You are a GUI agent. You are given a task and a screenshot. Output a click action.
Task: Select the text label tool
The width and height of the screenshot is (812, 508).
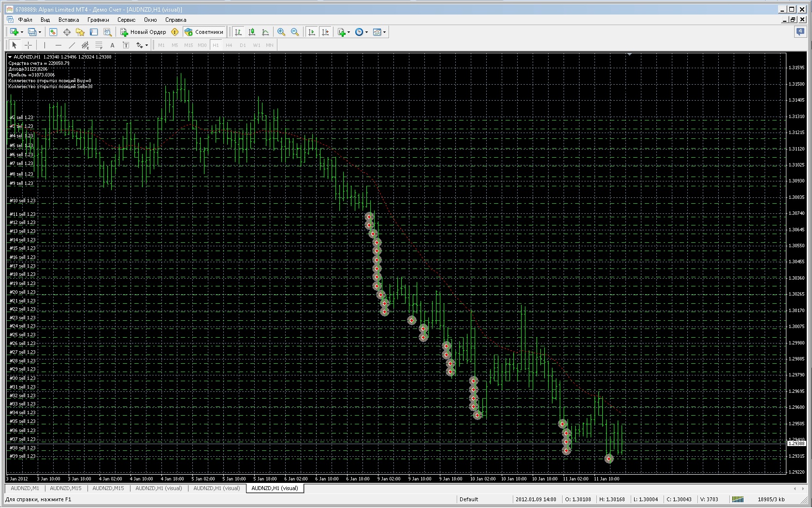tap(126, 45)
